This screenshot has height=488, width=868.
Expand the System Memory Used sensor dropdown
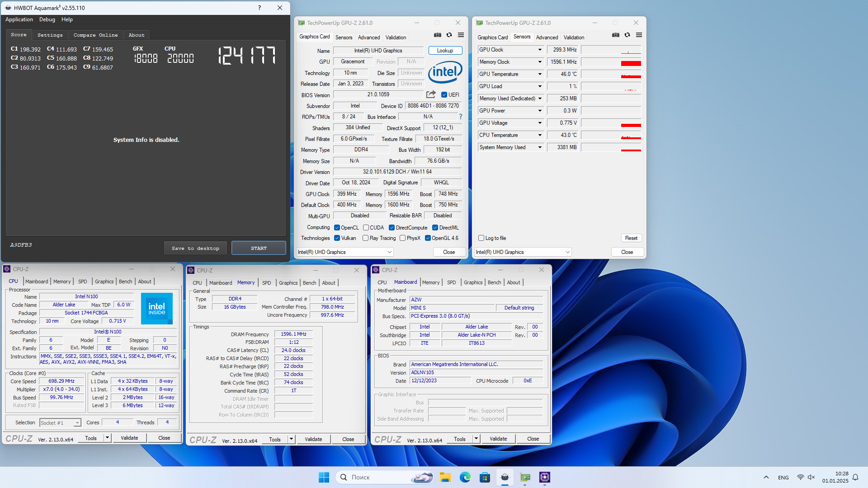(539, 147)
